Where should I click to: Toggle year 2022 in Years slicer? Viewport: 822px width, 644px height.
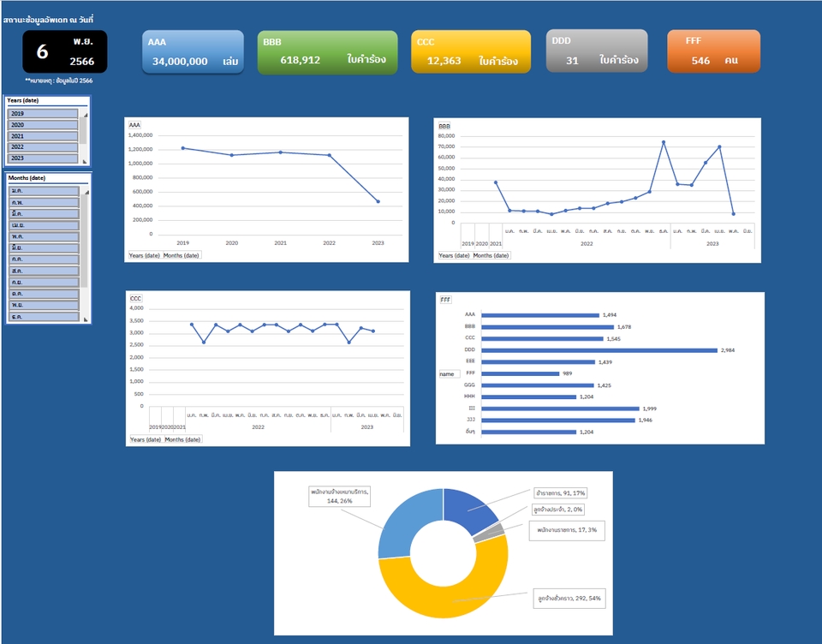pos(43,146)
